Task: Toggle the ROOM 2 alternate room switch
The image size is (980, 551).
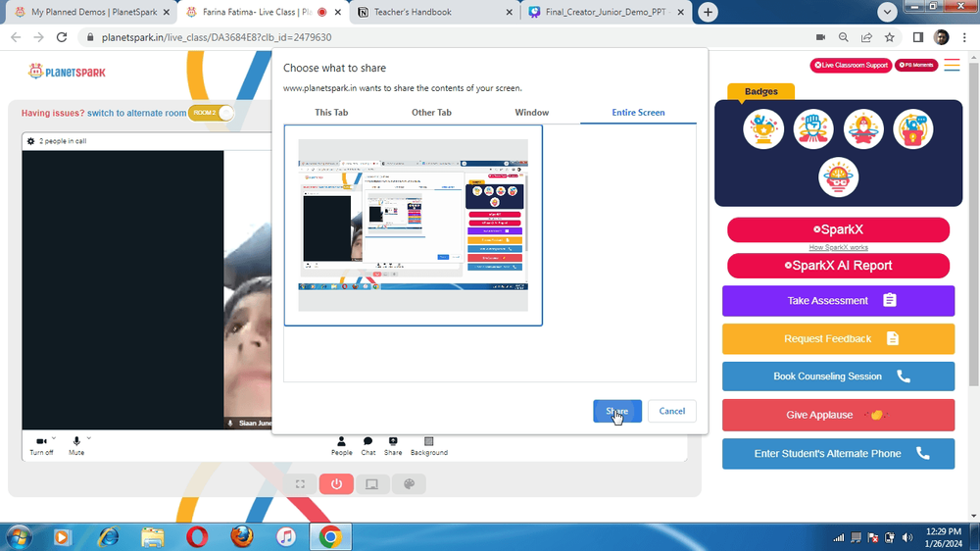Action: coord(212,113)
